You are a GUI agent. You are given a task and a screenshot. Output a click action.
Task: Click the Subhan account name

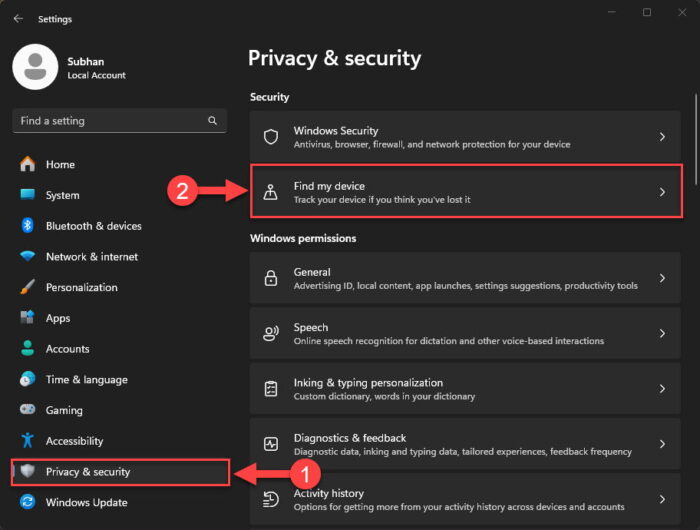(x=86, y=62)
